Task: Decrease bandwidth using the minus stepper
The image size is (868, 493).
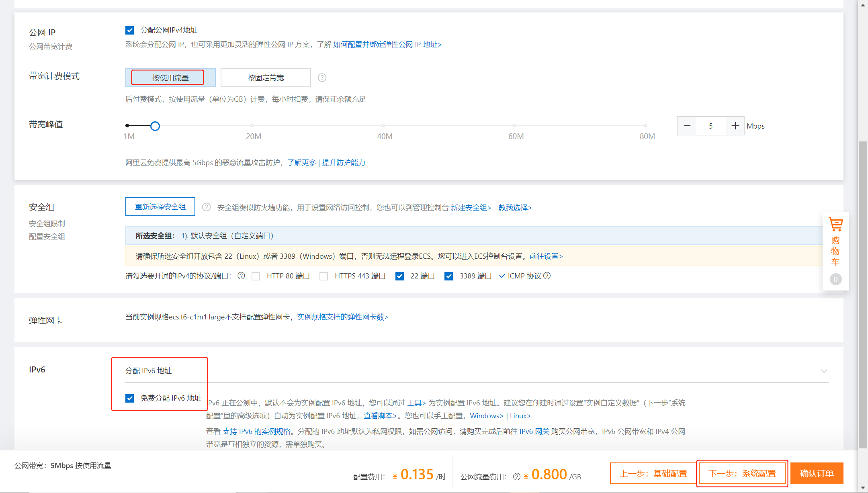Action: (687, 126)
